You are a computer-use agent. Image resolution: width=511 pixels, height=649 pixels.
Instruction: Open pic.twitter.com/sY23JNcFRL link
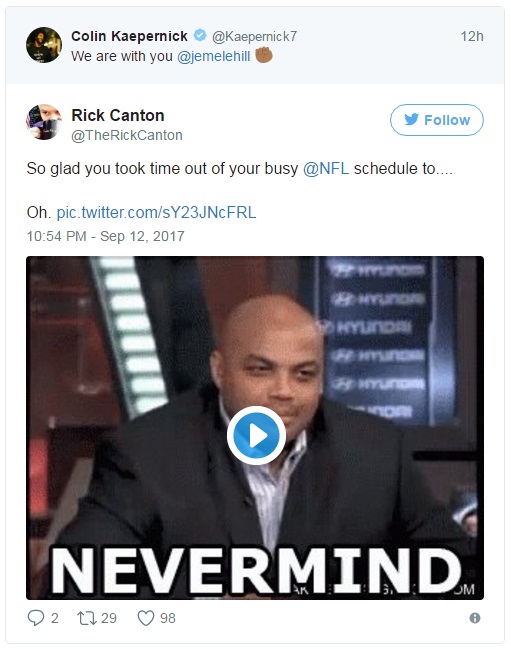point(156,212)
